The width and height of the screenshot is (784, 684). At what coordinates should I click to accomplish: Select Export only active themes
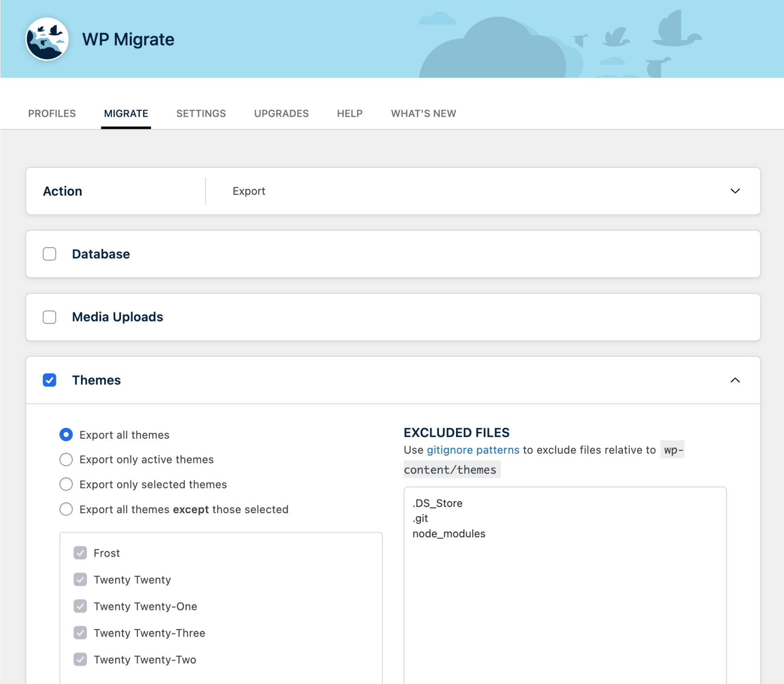pos(66,459)
